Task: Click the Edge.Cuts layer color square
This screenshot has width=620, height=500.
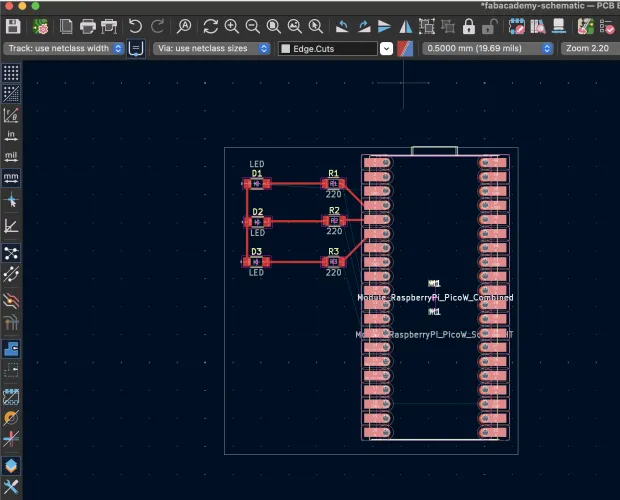Action: 285,49
